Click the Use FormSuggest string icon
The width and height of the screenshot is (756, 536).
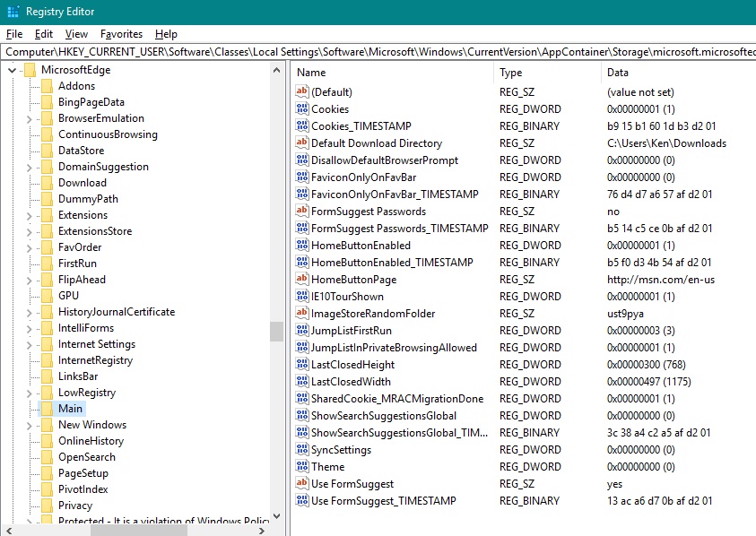click(302, 483)
